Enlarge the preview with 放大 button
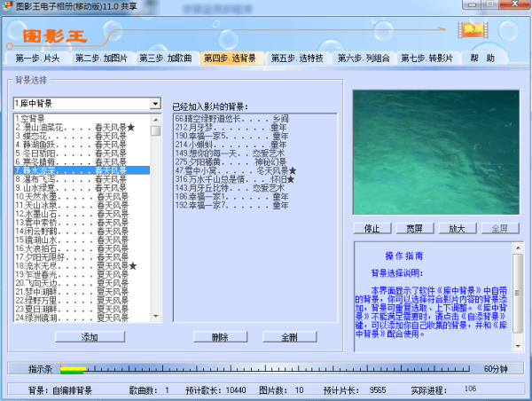This screenshot has height=401, width=532. click(x=456, y=228)
